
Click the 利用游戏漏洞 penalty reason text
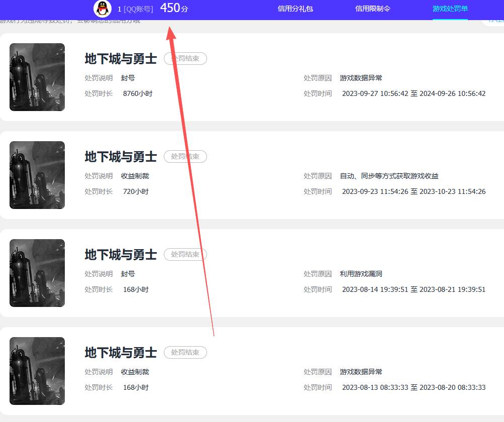tap(361, 274)
